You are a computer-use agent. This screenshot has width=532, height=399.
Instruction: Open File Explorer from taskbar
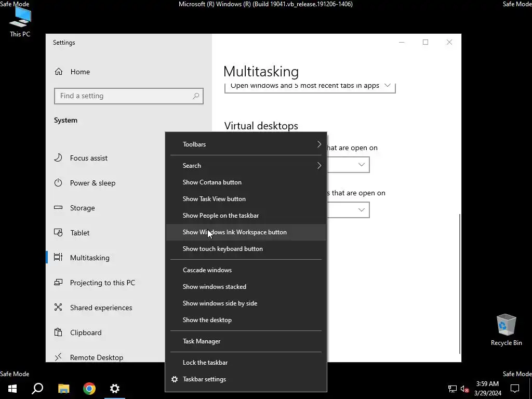tap(63, 389)
